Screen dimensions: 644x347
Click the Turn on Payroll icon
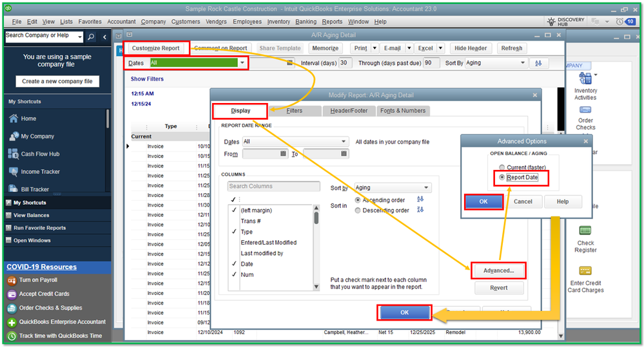tap(12, 281)
